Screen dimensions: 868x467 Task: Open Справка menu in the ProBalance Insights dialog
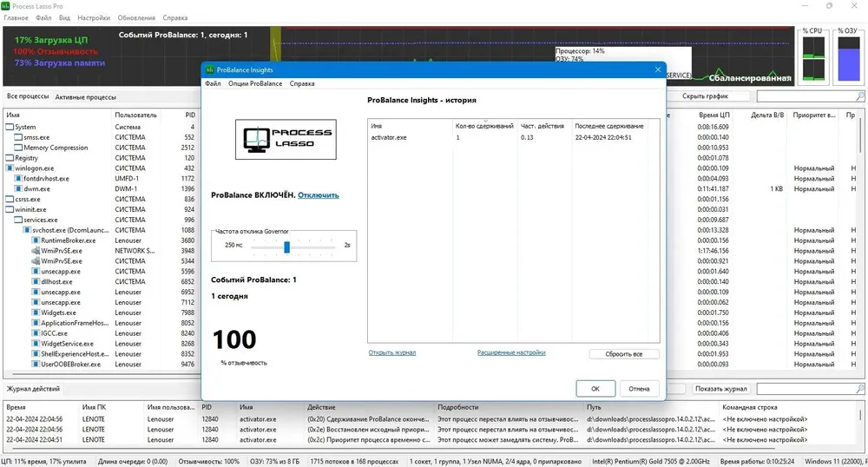coord(302,83)
